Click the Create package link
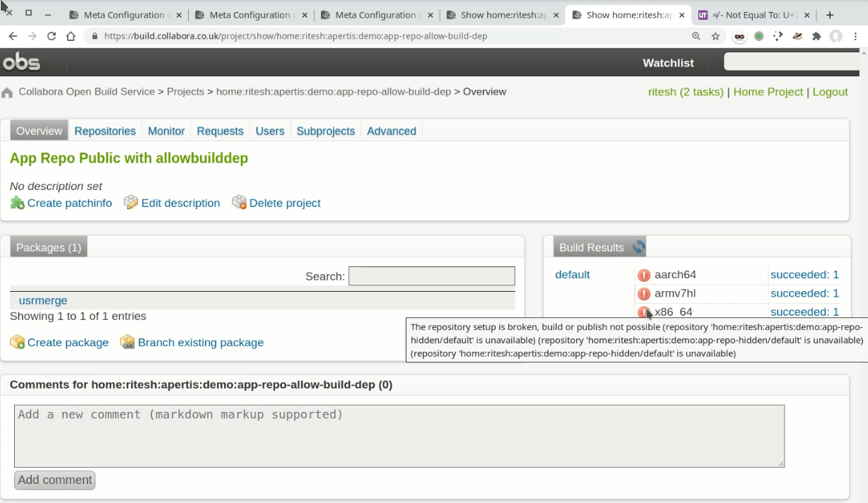The image size is (868, 503). click(68, 342)
